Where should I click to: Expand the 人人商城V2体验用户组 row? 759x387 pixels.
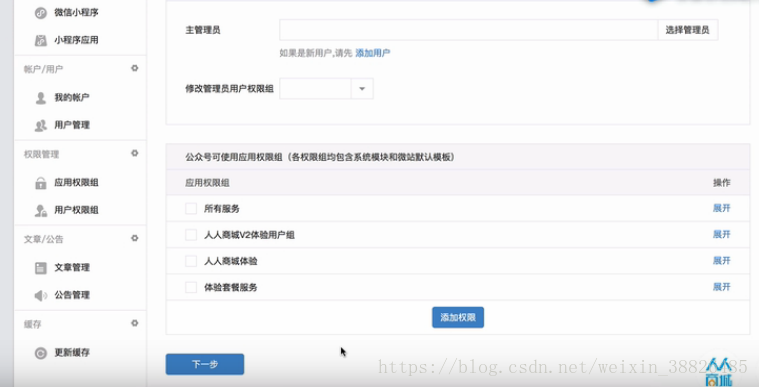coord(721,234)
